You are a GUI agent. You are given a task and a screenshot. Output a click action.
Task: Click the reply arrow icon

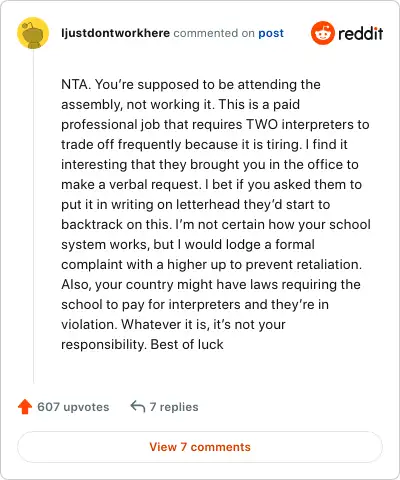point(138,407)
